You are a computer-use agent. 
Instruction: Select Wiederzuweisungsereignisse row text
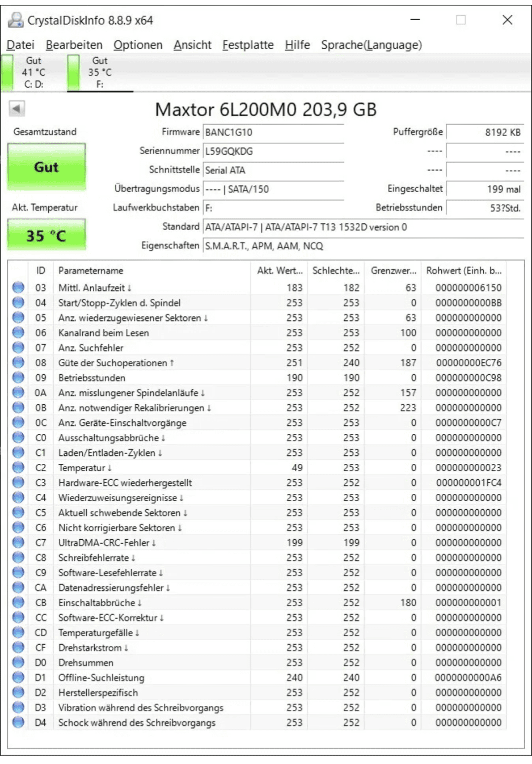(x=121, y=497)
